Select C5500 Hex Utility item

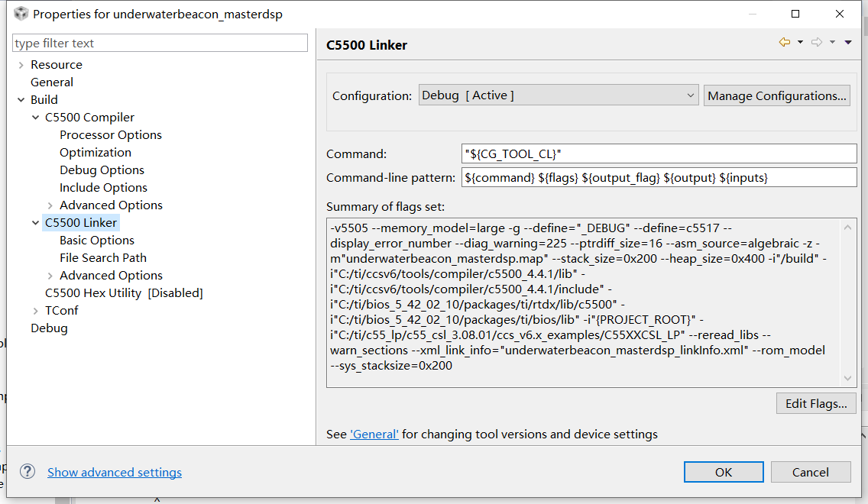point(124,293)
